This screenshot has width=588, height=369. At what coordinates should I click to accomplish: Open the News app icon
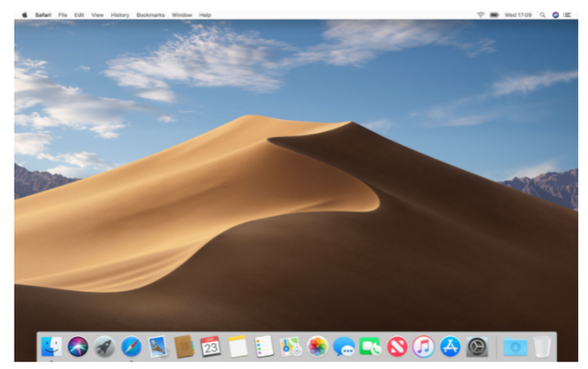[397, 347]
